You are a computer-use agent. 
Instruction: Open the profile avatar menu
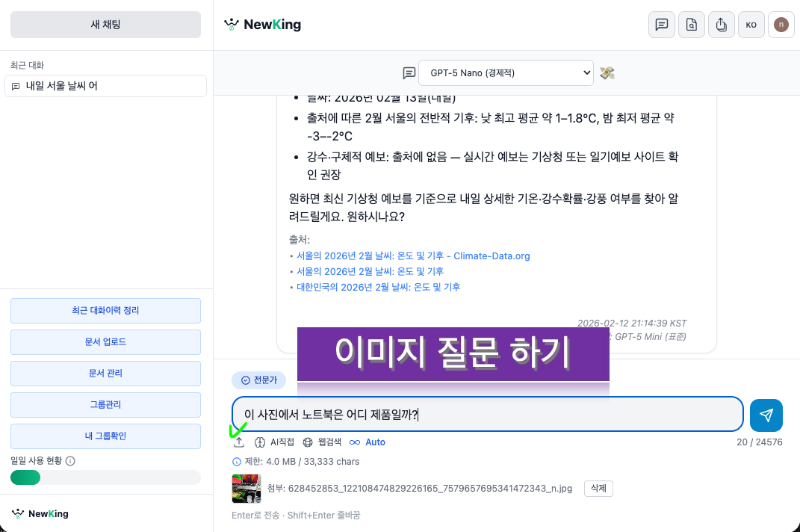click(781, 25)
